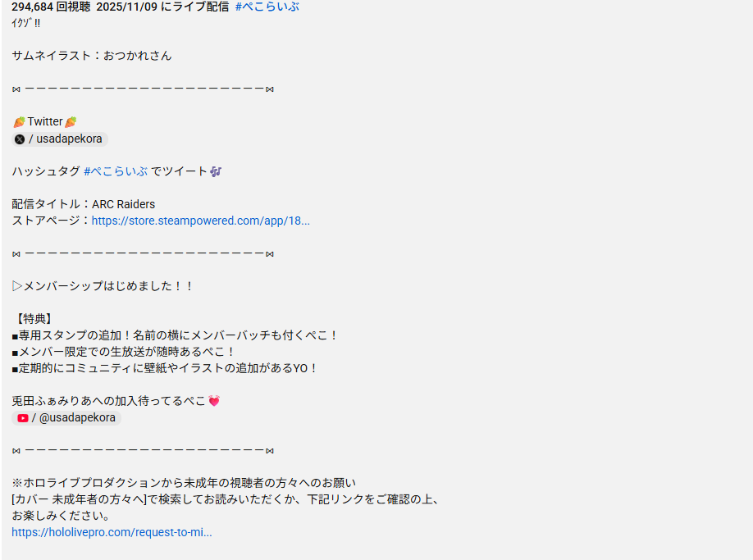Click the ▷ triangle before メンバーシップはじめました
The height and width of the screenshot is (560, 753).
[17, 286]
